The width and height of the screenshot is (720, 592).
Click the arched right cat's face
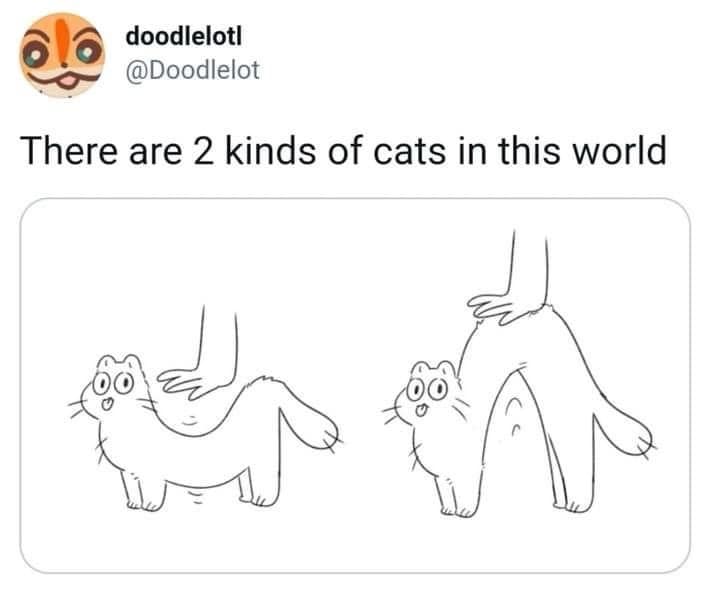(x=427, y=393)
